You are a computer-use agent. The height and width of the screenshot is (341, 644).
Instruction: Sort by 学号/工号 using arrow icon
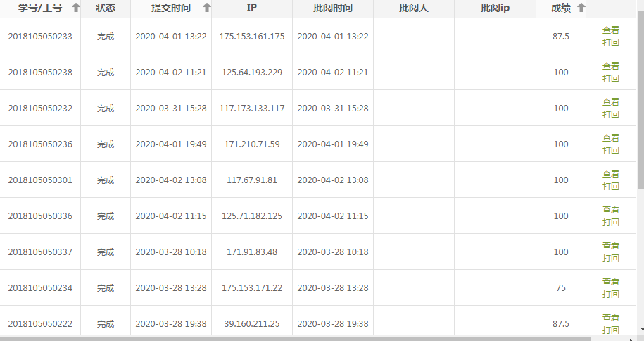point(76,8)
